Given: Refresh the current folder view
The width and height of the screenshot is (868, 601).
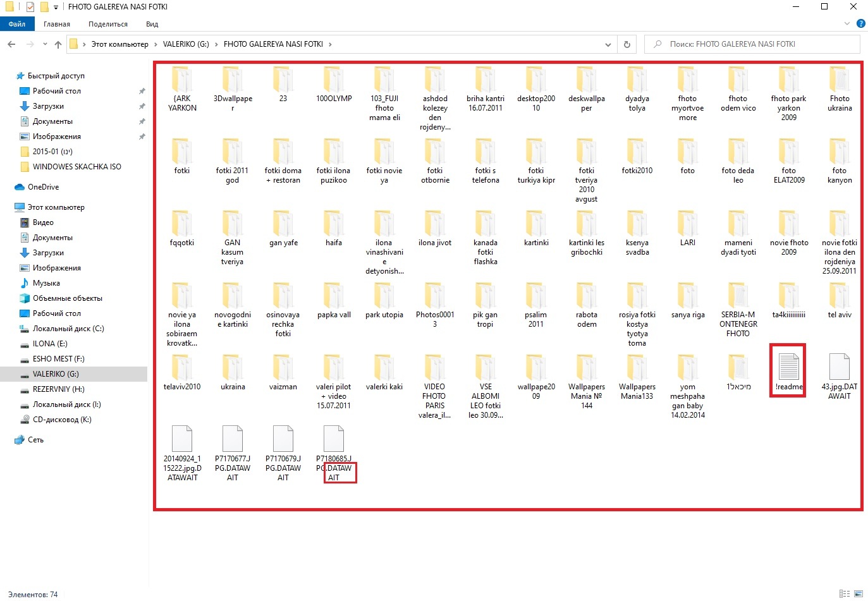Looking at the screenshot, I should [x=627, y=44].
